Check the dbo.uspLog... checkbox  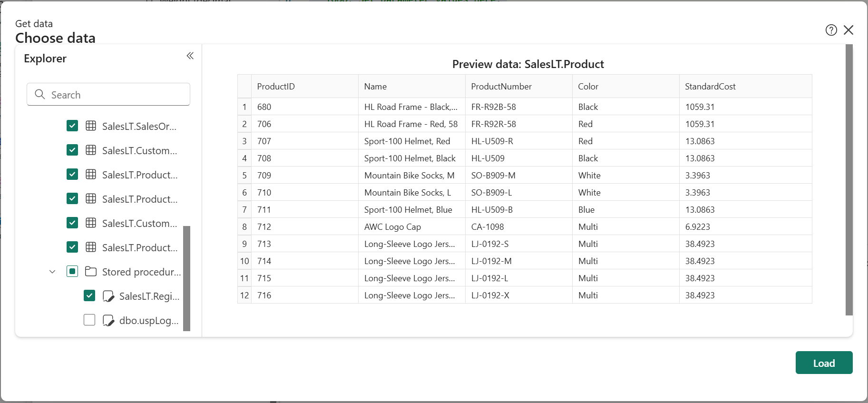[x=89, y=320]
